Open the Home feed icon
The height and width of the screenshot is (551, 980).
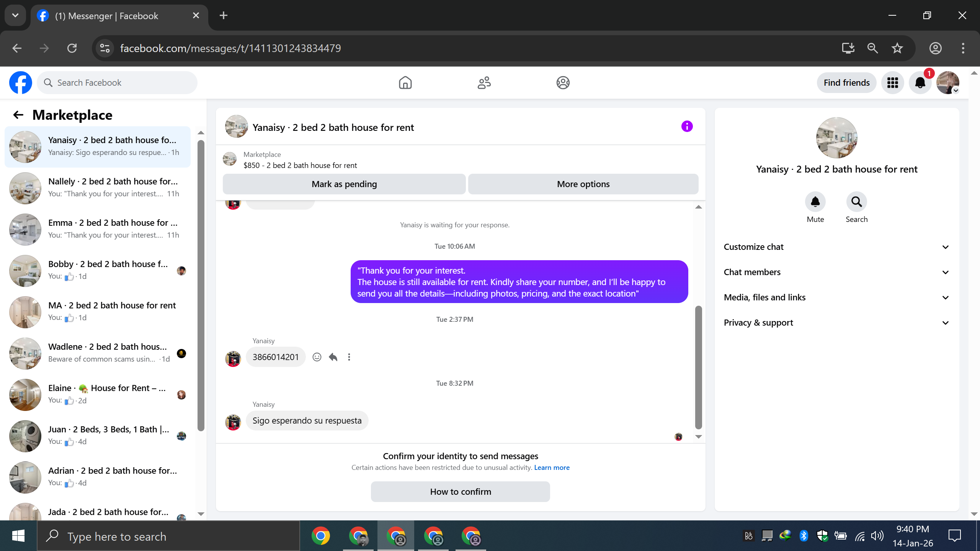point(405,83)
